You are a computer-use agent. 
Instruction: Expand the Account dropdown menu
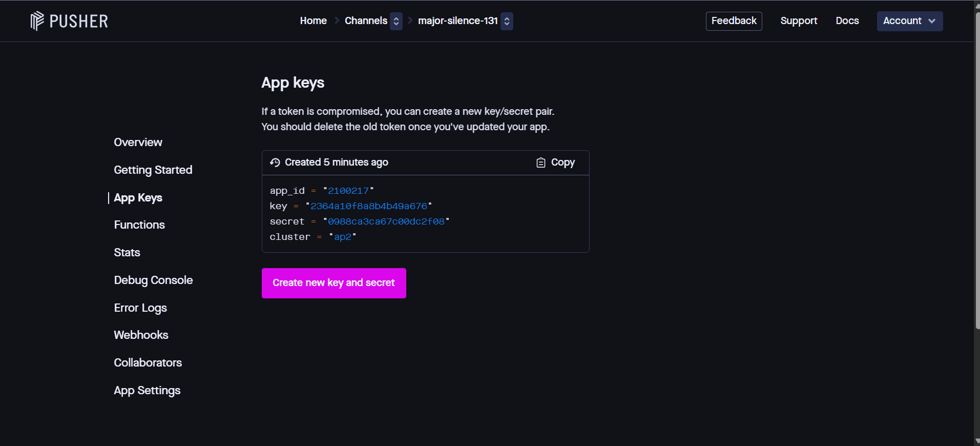pyautogui.click(x=909, y=21)
